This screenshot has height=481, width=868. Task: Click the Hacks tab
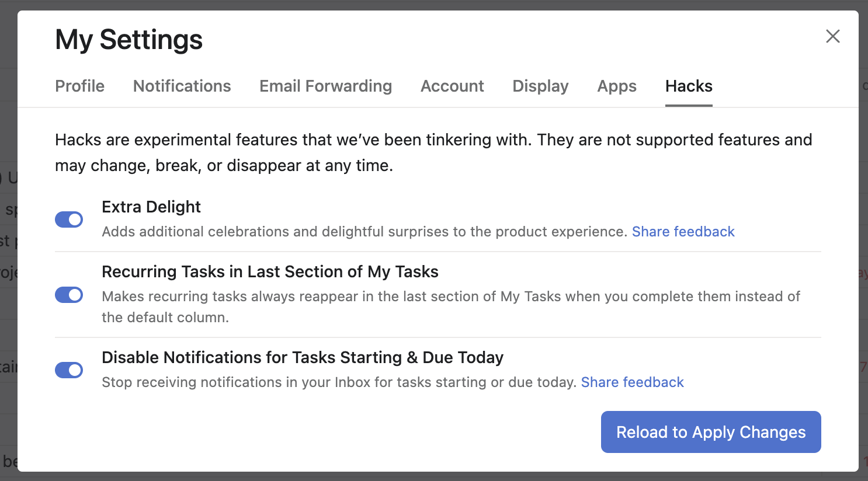click(689, 86)
